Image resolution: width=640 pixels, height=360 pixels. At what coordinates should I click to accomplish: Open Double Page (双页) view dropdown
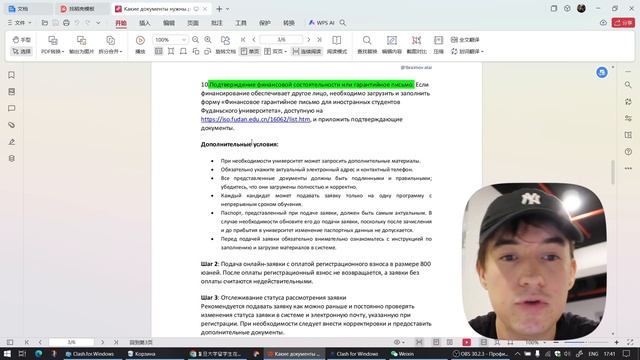pyautogui.click(x=275, y=51)
